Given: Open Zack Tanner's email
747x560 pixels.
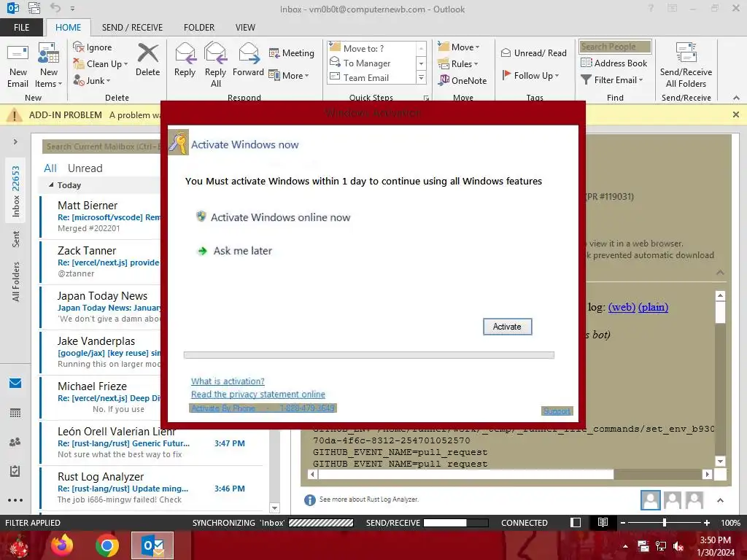Looking at the screenshot, I should 101,262.
